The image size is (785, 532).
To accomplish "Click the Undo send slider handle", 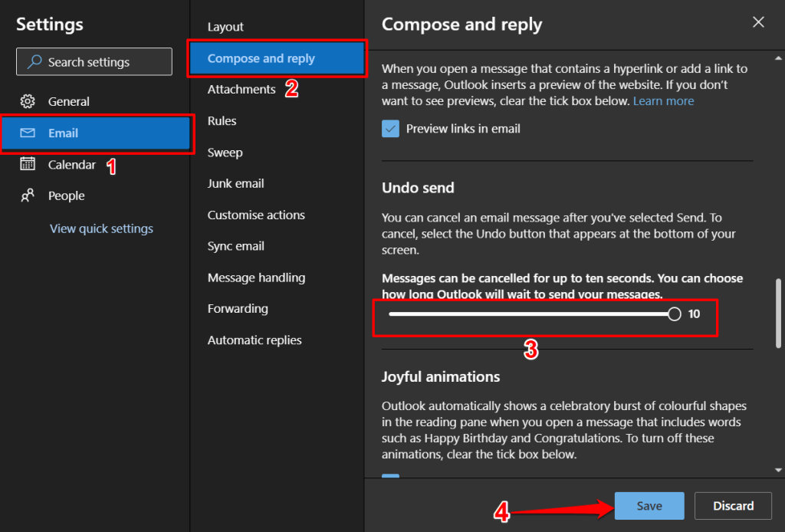I will [674, 314].
